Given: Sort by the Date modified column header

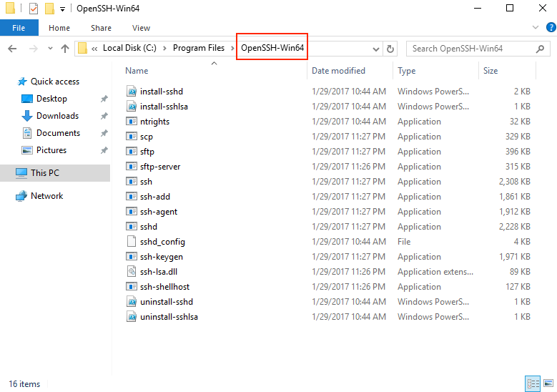Looking at the screenshot, I should (338, 71).
